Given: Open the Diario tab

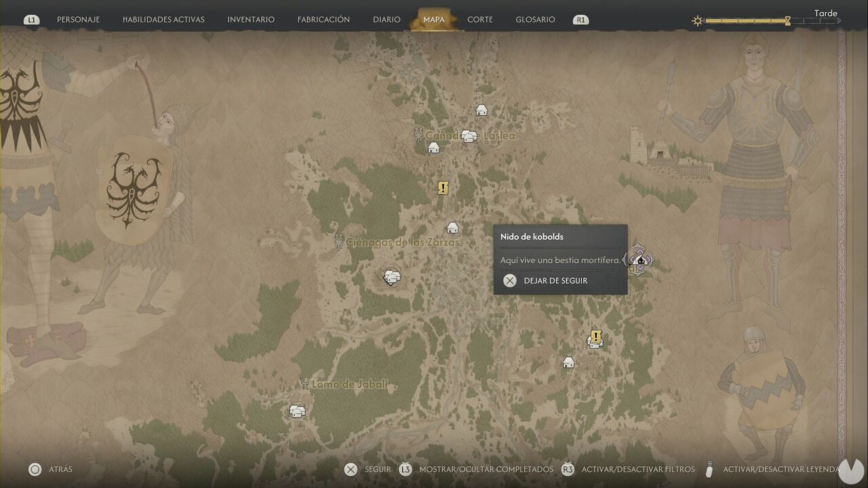Looking at the screenshot, I should 387,20.
